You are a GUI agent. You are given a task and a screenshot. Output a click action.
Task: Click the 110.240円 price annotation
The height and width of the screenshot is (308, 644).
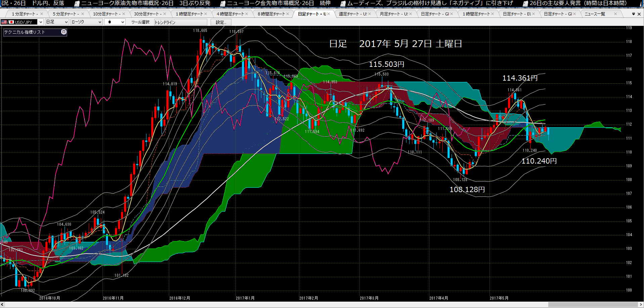click(539, 161)
